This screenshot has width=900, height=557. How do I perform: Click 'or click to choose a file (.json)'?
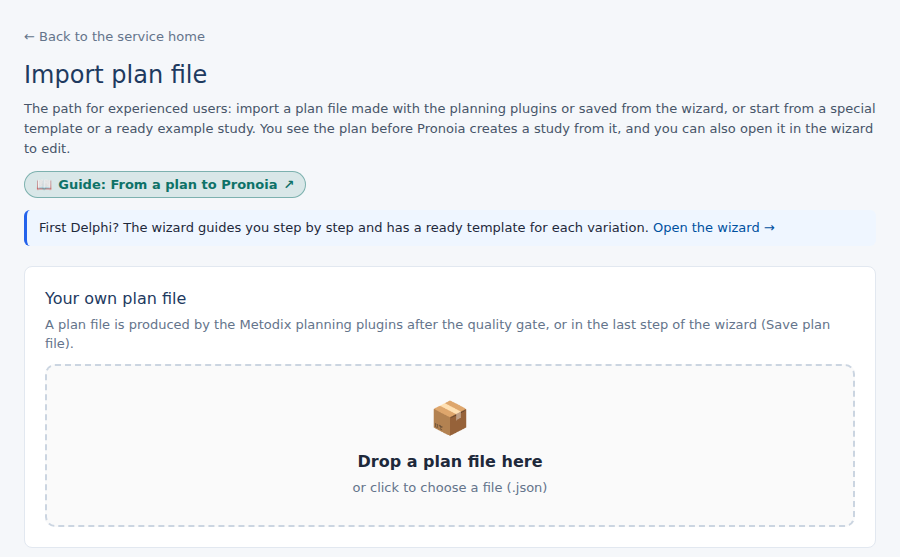click(x=450, y=488)
